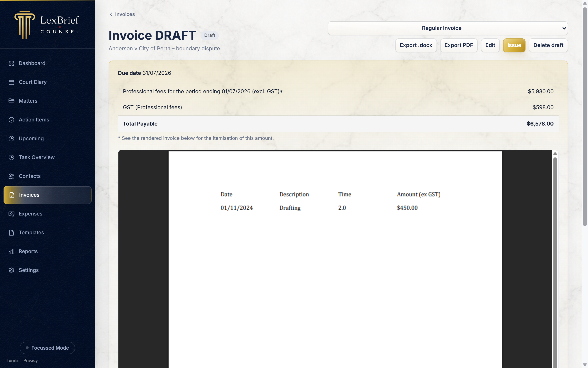This screenshot has height=368, width=588.
Task: Click the page scroll-down arrow
Action: [585, 365]
